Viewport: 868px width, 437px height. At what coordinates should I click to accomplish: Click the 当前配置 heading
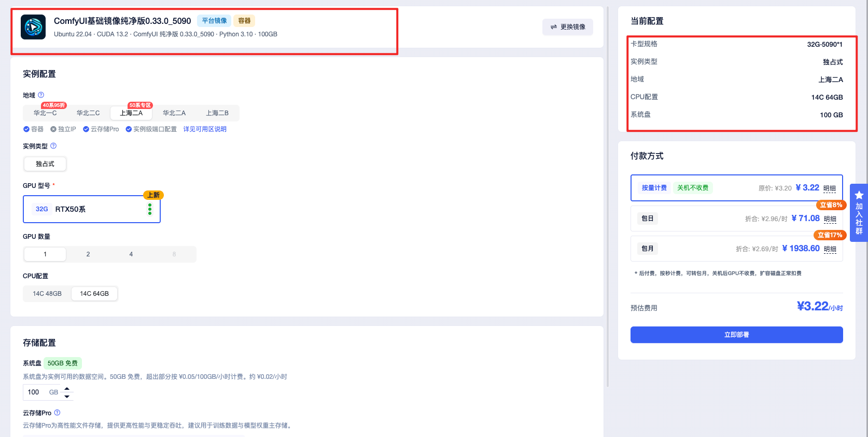[x=647, y=21]
